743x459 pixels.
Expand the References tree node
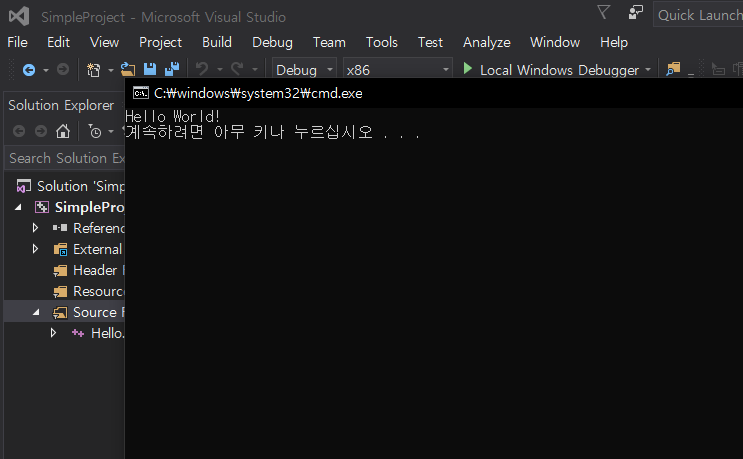pyautogui.click(x=35, y=228)
